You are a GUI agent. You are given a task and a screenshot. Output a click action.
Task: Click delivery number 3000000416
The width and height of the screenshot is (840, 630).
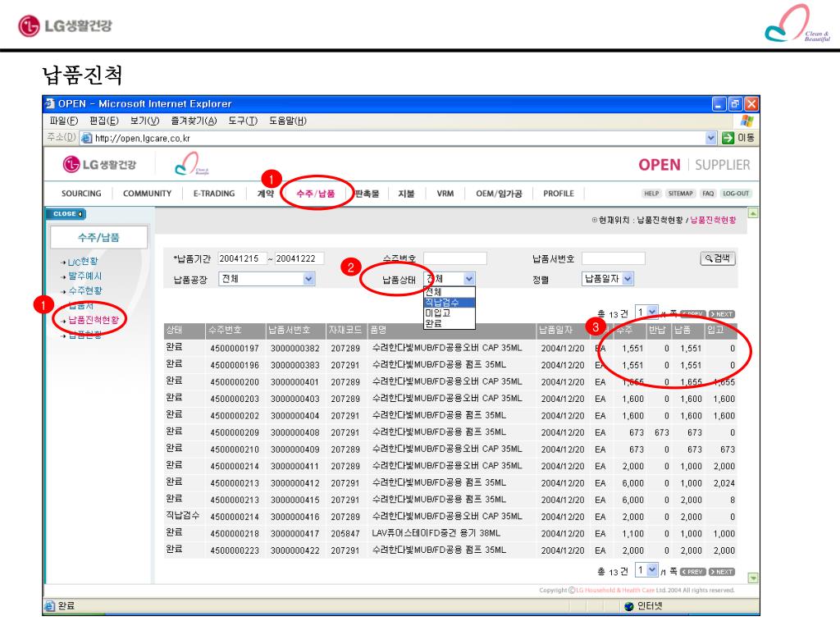294,517
